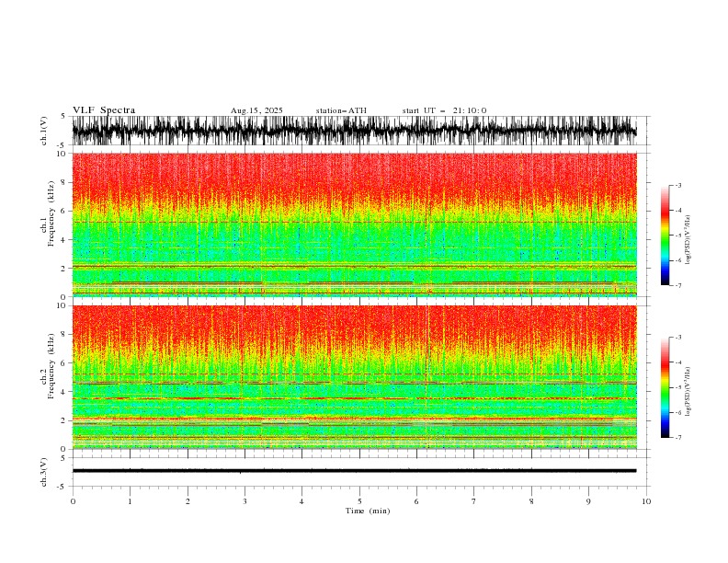Image resolution: width=728 pixels, height=563 pixels.
Task: Click the ch.2 frequency tick "2"
Action: point(64,420)
